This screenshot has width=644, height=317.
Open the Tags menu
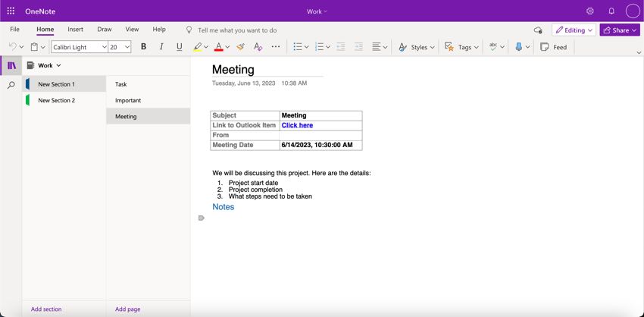(x=461, y=47)
